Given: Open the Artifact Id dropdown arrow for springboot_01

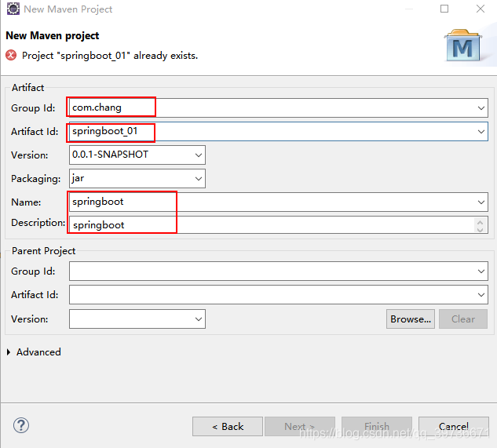Looking at the screenshot, I should [x=481, y=132].
